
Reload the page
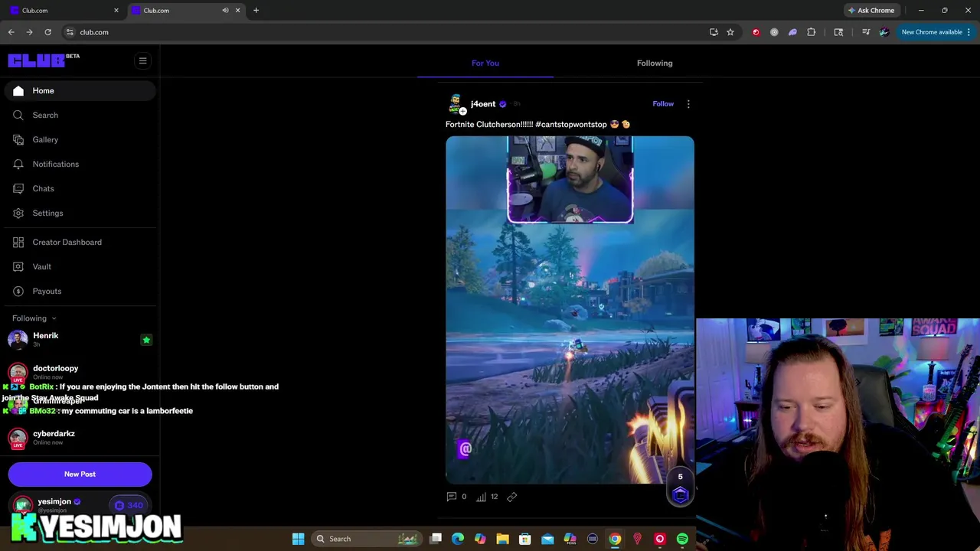(x=47, y=32)
